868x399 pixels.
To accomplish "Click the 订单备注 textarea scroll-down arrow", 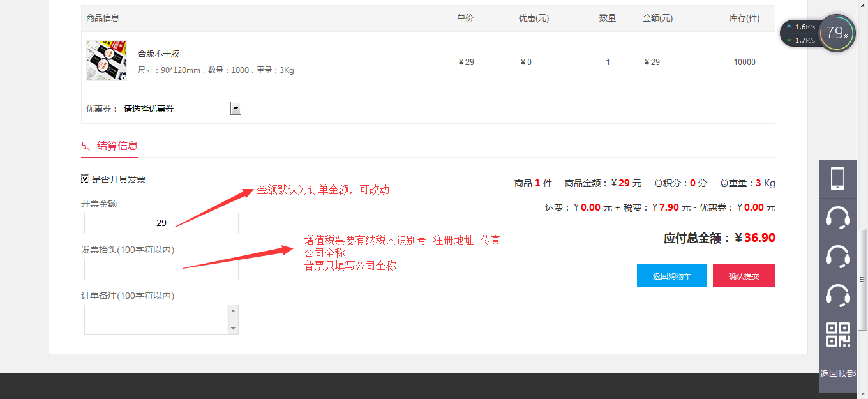I will click(x=233, y=329).
